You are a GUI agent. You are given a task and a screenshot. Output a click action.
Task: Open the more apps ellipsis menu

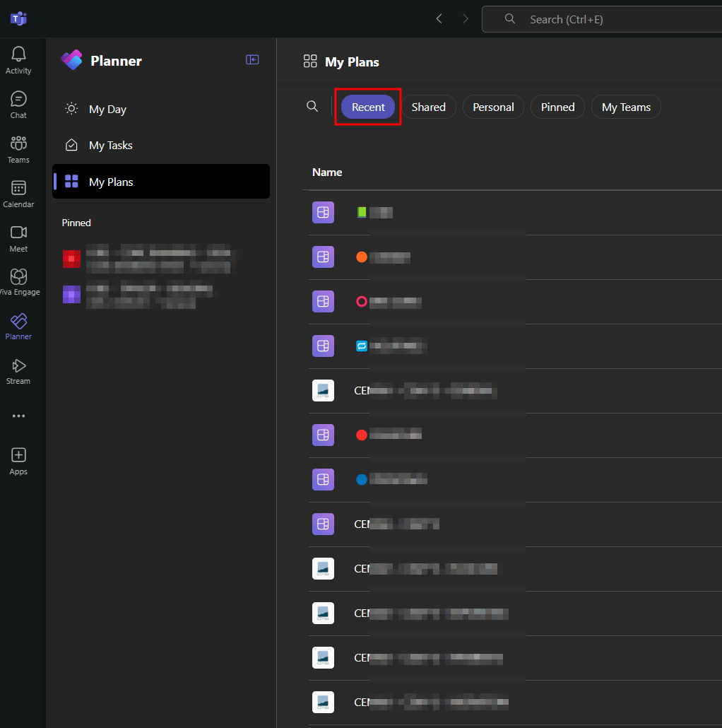coord(18,416)
